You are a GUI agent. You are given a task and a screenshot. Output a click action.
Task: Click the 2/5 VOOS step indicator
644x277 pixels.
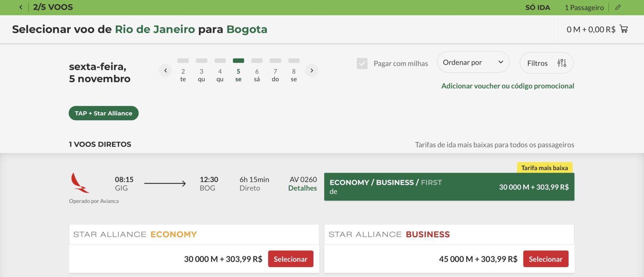point(53,7)
